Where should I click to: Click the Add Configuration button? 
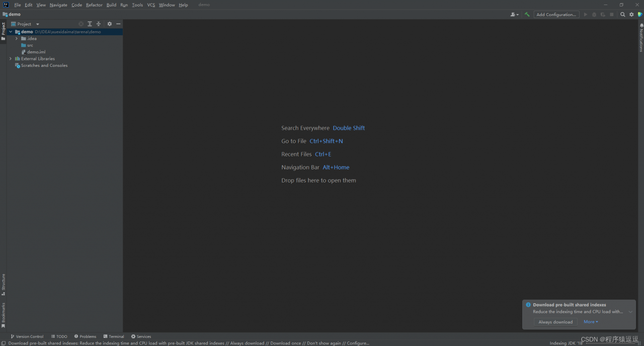556,15
